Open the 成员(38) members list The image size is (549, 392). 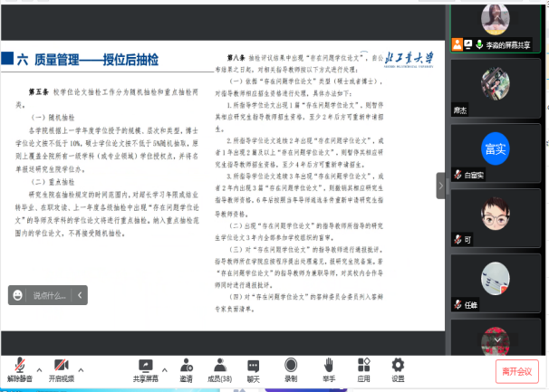[219, 368]
